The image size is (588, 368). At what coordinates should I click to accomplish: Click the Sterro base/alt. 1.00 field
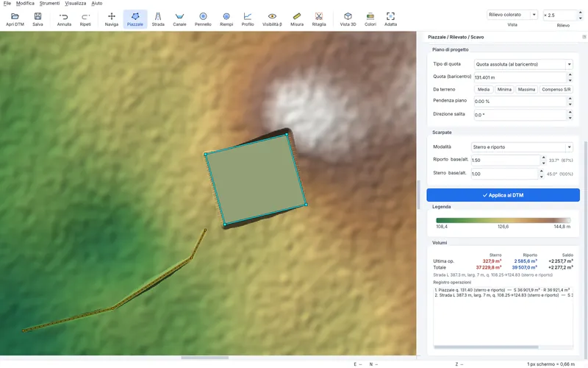504,174
